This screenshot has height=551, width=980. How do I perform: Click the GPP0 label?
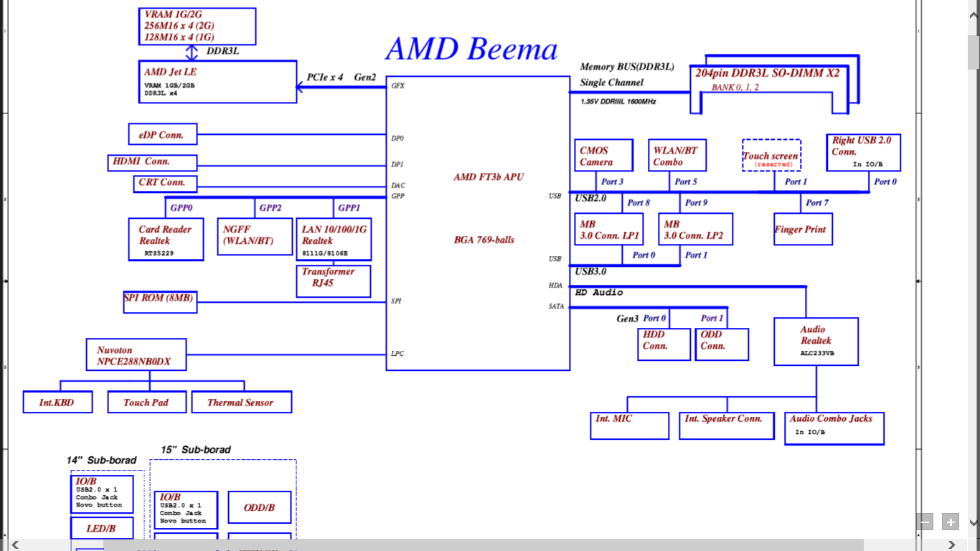(182, 208)
